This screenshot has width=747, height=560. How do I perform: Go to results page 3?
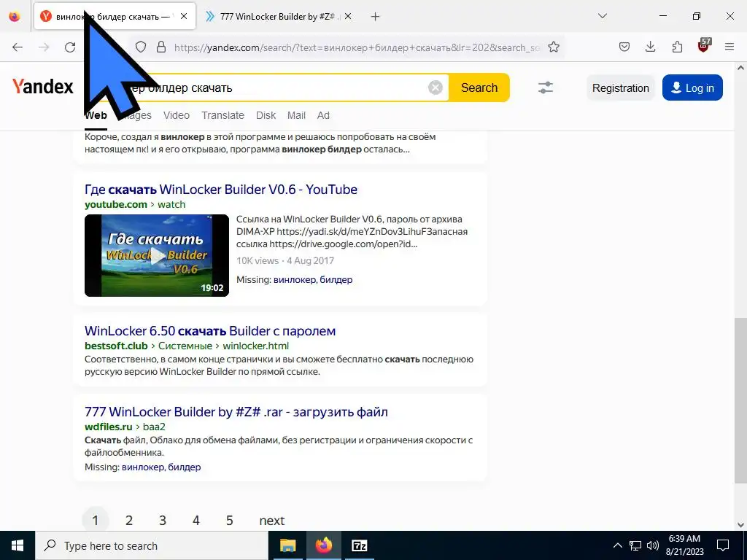163,521
